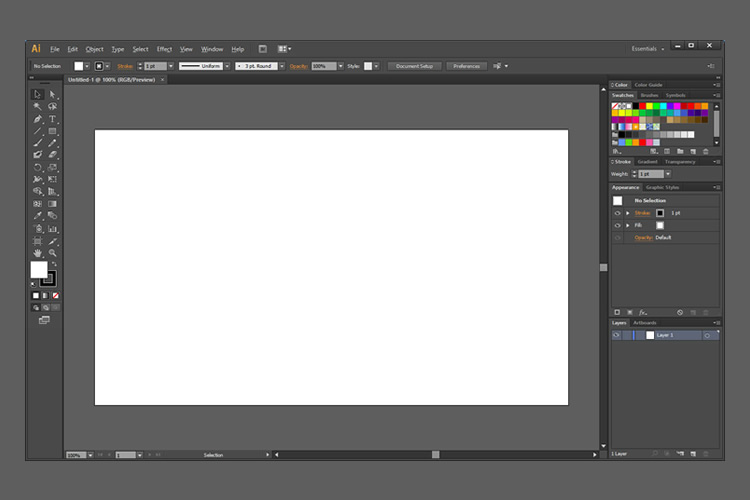This screenshot has height=500, width=750.
Task: Select the Selection (black arrow) tool
Action: pyautogui.click(x=37, y=94)
